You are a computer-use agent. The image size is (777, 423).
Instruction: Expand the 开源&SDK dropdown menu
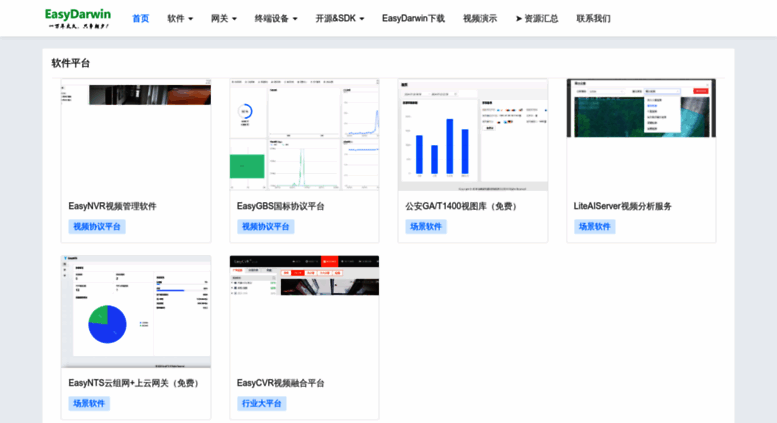340,18
